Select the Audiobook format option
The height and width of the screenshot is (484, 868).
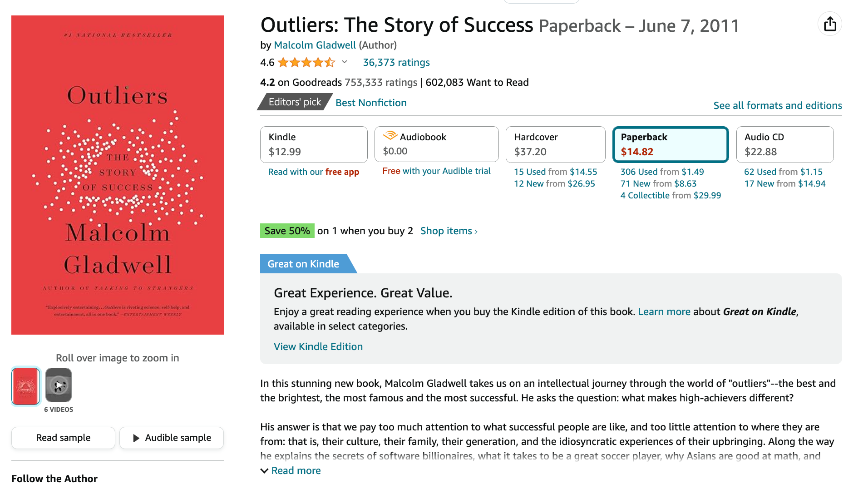coord(436,144)
